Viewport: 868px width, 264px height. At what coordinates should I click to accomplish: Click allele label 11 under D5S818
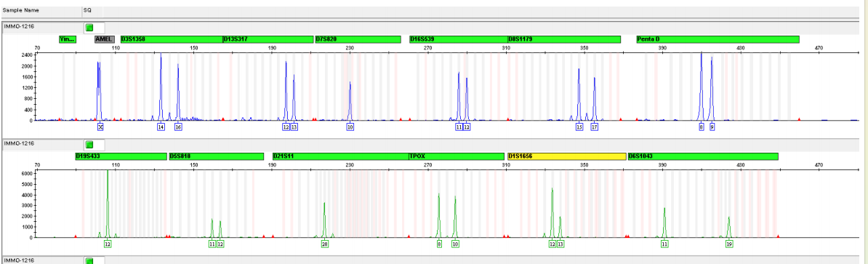pos(212,244)
